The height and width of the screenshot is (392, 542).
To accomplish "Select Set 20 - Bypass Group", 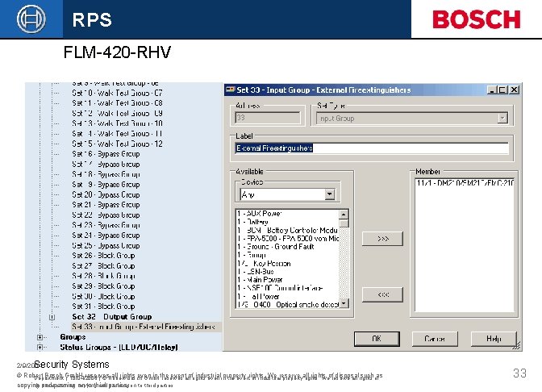I will (x=106, y=194).
